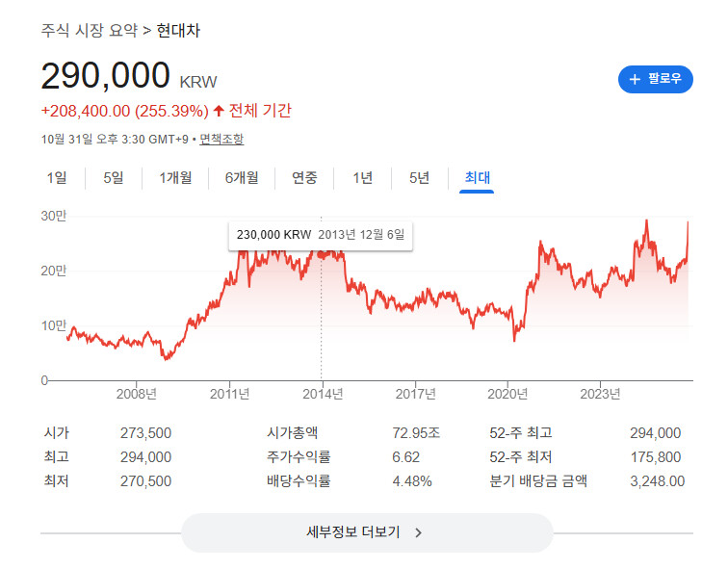Click the 230,000 KRW chart tooltip

tap(321, 235)
